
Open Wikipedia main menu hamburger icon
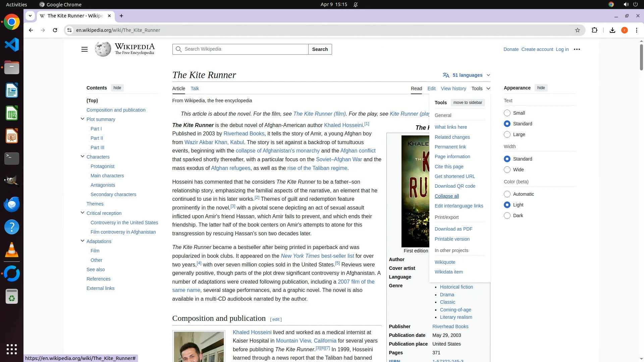tap(84, 49)
